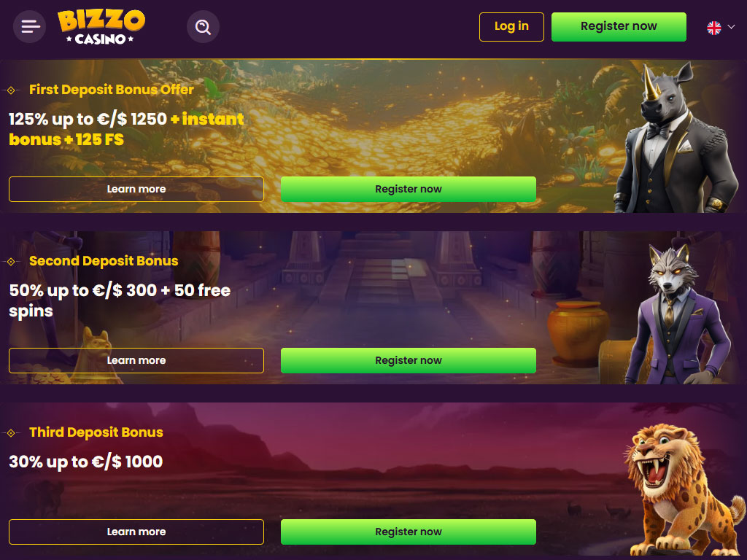This screenshot has width=747, height=560.
Task: Click the Second Deposit Bonus heading
Action: coord(104,261)
